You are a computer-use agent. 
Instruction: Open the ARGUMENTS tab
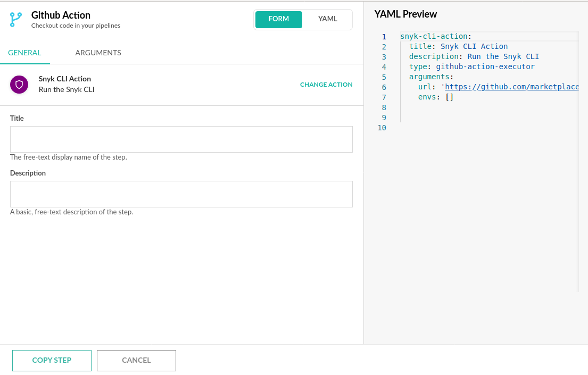coord(98,53)
